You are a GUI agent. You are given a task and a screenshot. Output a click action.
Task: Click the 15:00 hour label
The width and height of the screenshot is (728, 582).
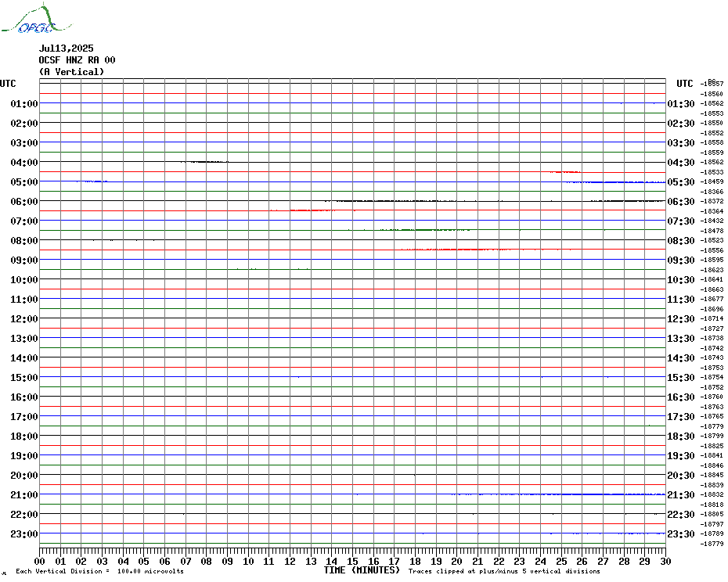tap(24, 378)
